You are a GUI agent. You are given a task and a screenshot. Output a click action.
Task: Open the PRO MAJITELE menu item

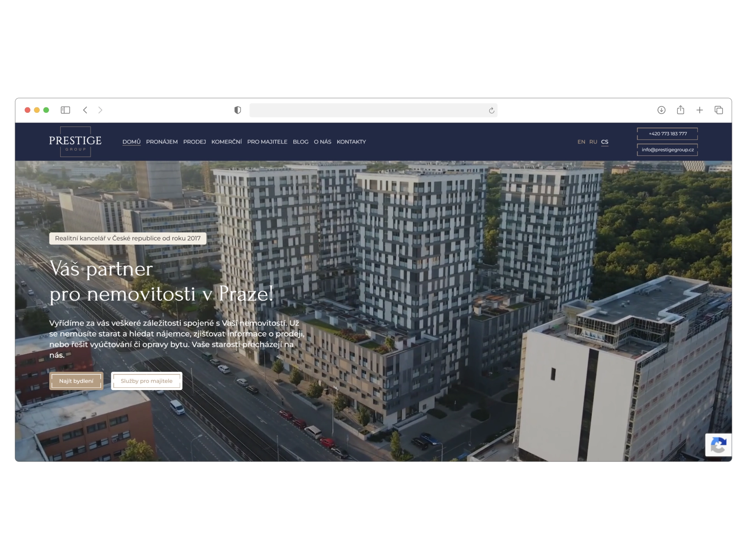(267, 142)
